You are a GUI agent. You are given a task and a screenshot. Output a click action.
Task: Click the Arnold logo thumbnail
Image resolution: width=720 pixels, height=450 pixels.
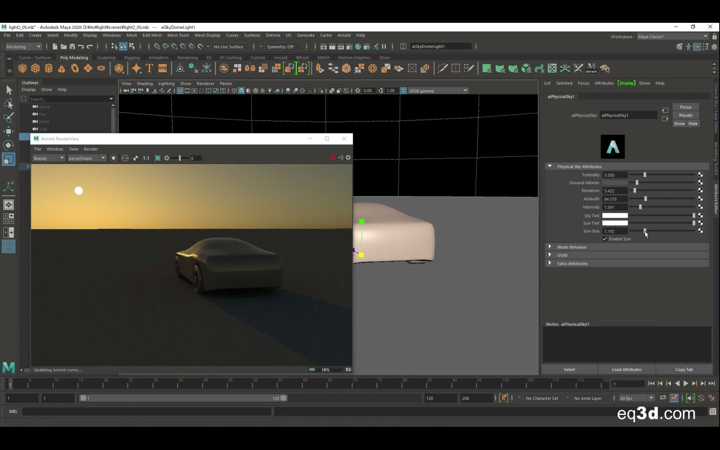point(613,147)
